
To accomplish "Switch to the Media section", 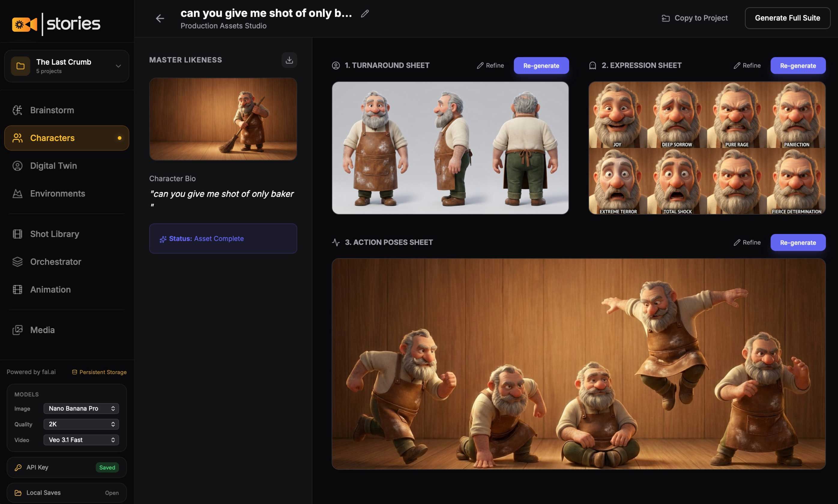I will pos(42,330).
